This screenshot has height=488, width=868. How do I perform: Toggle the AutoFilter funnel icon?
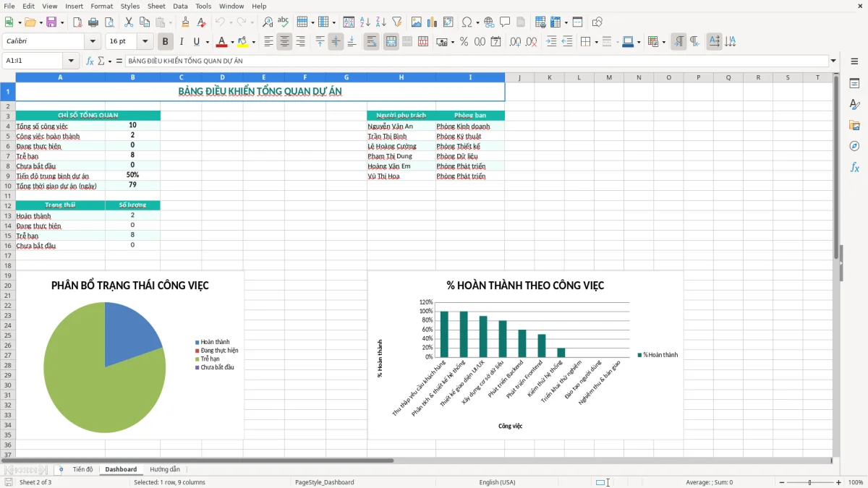[397, 22]
